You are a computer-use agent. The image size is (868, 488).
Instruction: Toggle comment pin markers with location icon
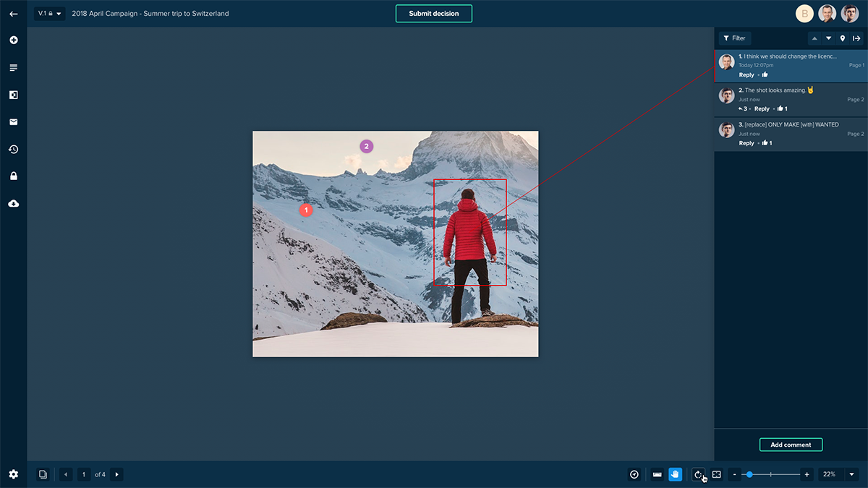pyautogui.click(x=843, y=38)
